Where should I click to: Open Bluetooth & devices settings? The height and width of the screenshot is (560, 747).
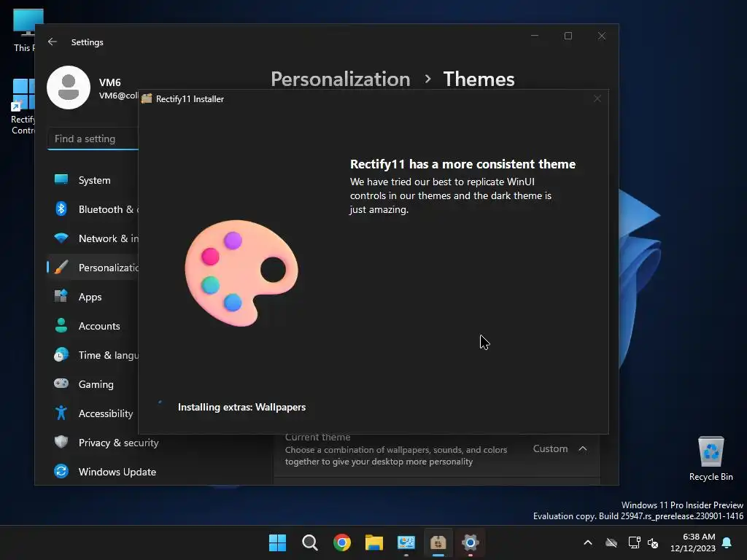[93, 209]
